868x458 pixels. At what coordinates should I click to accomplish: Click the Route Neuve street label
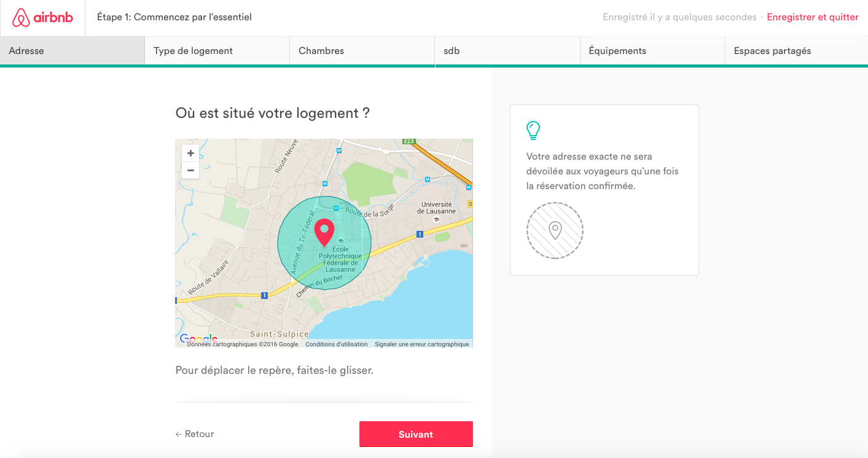click(287, 156)
